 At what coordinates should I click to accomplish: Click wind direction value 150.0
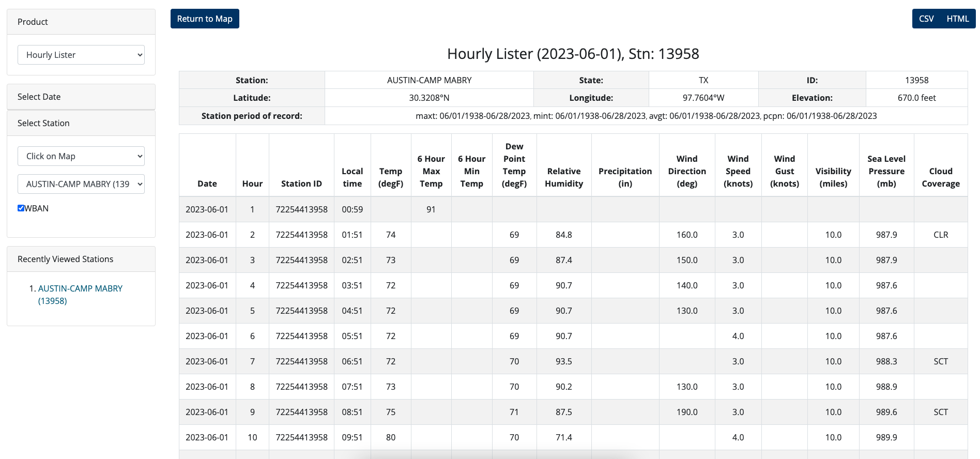[687, 260]
